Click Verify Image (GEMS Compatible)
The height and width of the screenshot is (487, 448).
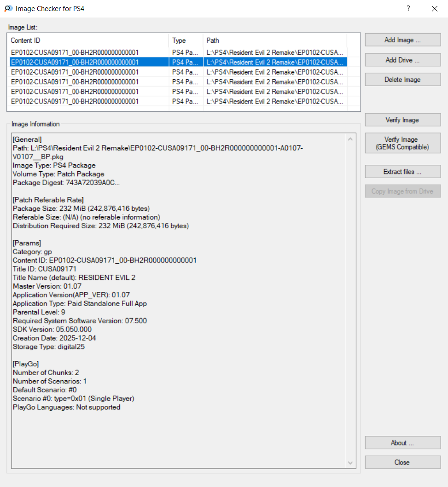tap(402, 143)
